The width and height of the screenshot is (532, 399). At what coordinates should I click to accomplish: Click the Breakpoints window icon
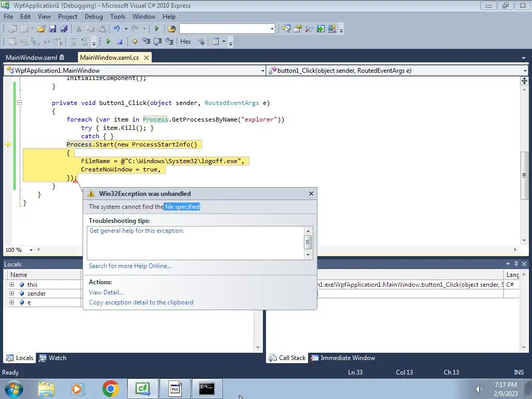201,42
